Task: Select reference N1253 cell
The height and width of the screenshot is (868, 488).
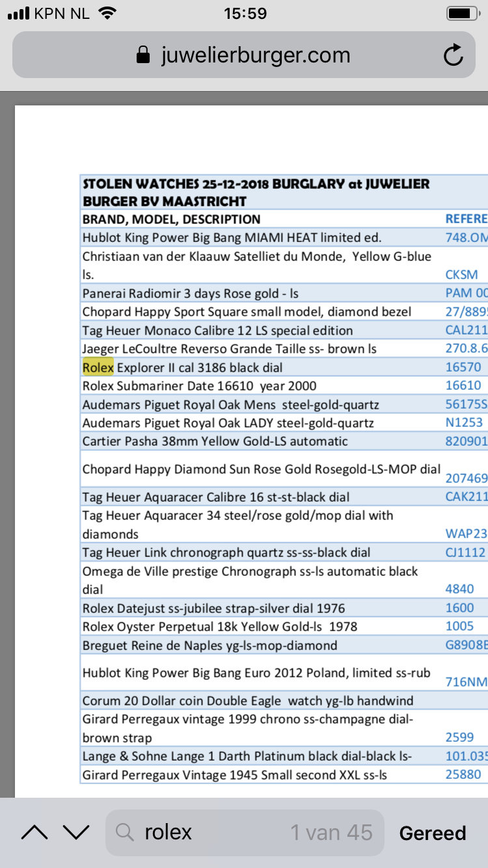Action: [x=464, y=423]
